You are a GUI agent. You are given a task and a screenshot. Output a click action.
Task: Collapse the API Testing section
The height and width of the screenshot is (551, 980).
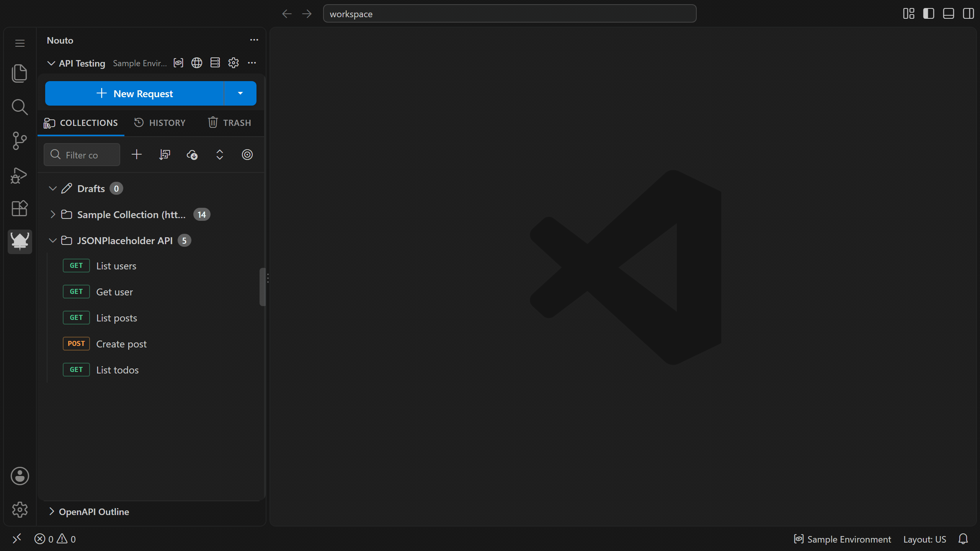click(51, 63)
